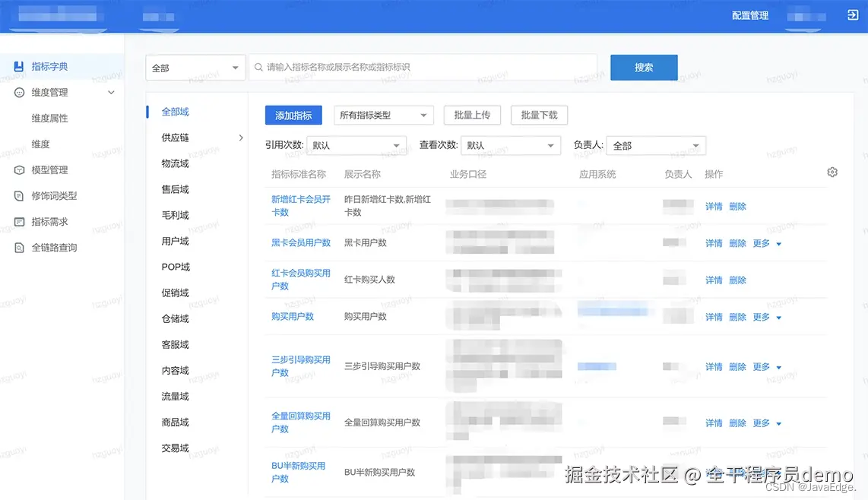Click the 维度管理 sidebar icon
Viewport: 868px width, 500px height.
[19, 93]
